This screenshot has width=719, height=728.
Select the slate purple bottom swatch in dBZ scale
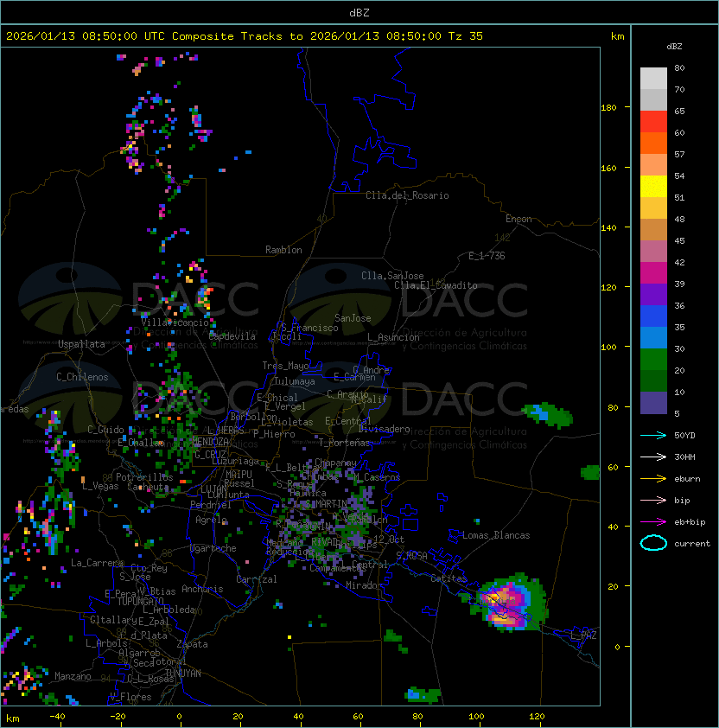pyautogui.click(x=653, y=403)
